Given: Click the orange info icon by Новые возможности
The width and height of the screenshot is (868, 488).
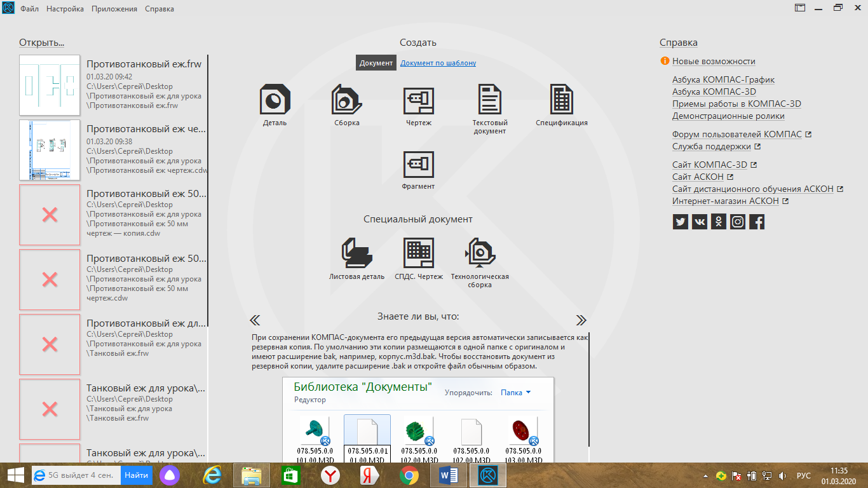Looking at the screenshot, I should tap(665, 61).
